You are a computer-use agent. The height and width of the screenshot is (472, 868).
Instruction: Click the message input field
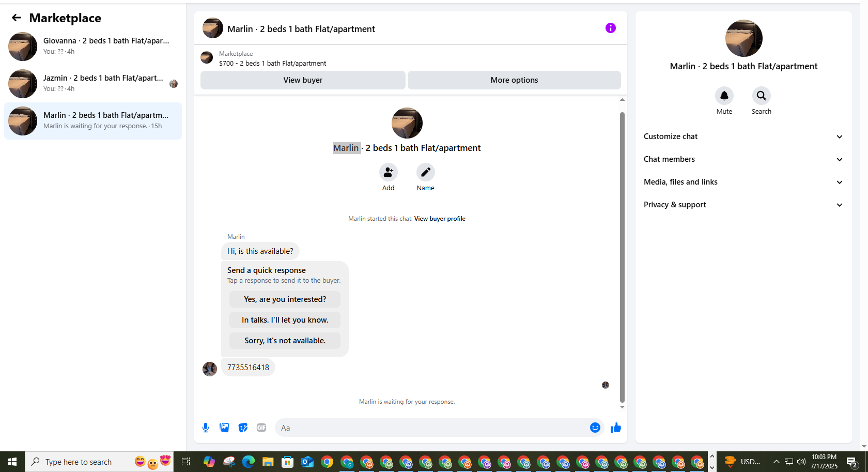tap(432, 428)
